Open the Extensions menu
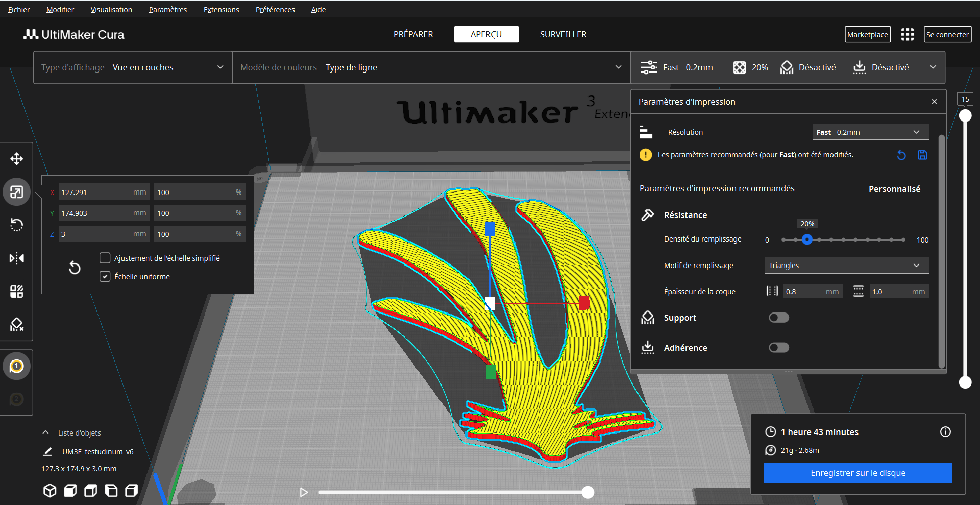The width and height of the screenshot is (980, 505). pyautogui.click(x=221, y=9)
